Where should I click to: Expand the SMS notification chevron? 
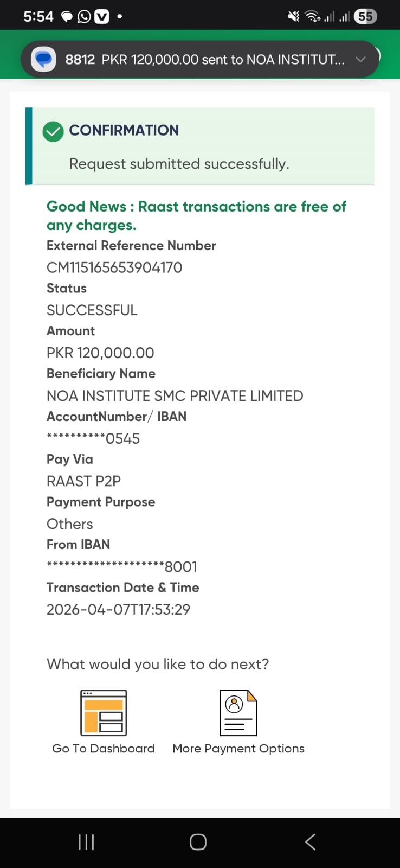click(360, 59)
